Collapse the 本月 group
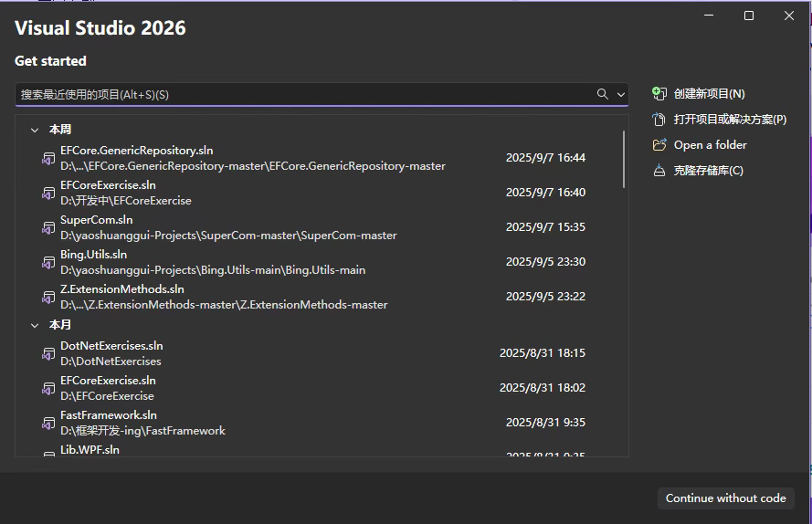 point(35,325)
